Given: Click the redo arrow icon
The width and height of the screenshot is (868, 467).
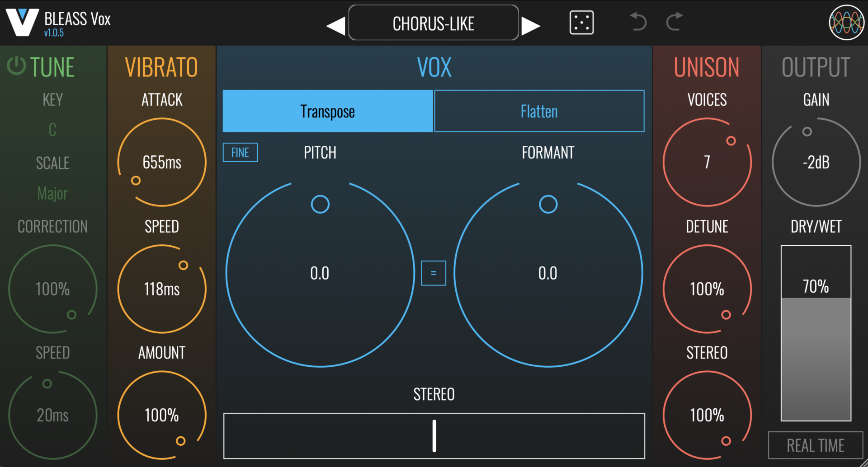Looking at the screenshot, I should (x=674, y=22).
